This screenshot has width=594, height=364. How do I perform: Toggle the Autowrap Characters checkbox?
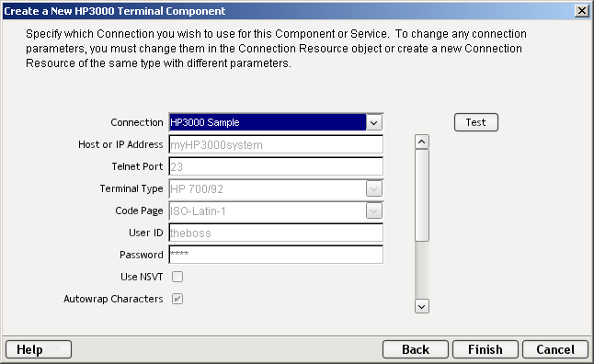pos(177,299)
